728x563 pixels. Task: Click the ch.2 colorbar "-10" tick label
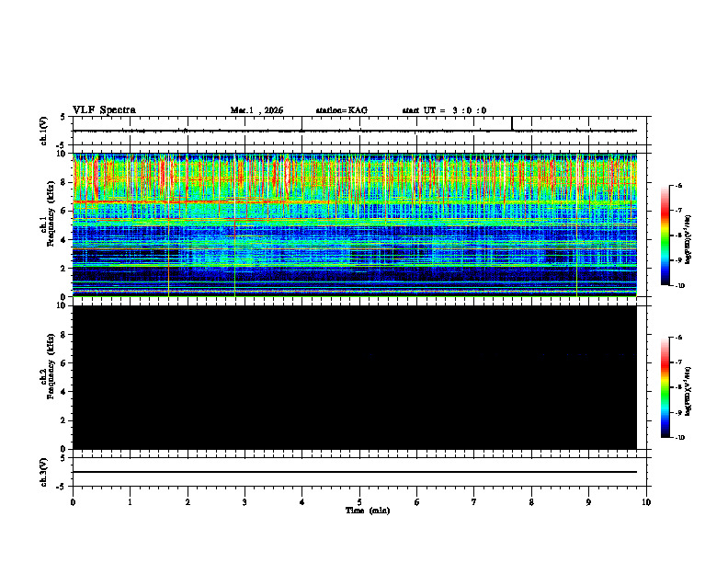(679, 437)
